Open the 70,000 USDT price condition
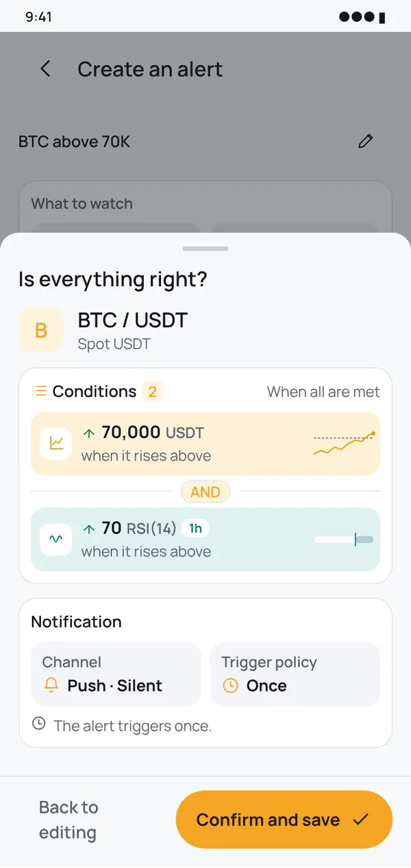This screenshot has height=868, width=411. point(206,444)
